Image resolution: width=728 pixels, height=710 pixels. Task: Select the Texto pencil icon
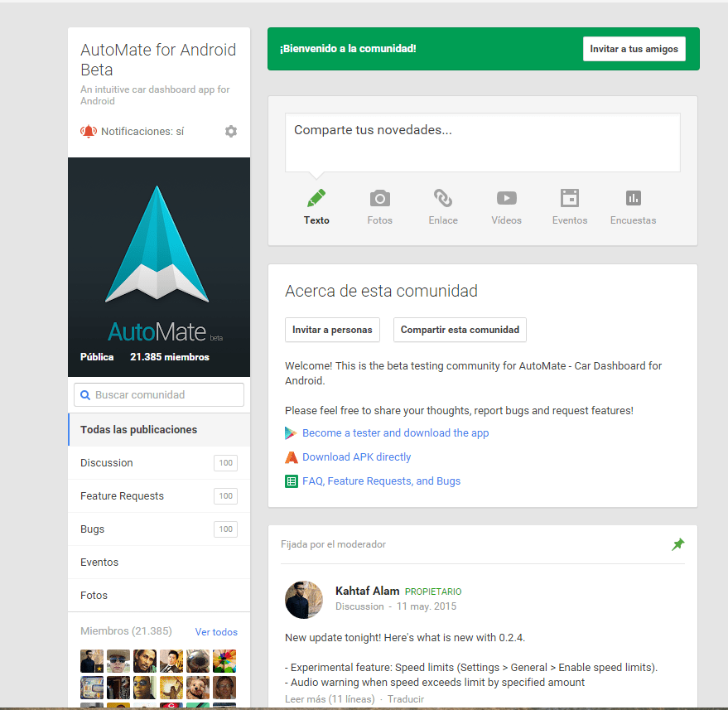pyautogui.click(x=316, y=198)
